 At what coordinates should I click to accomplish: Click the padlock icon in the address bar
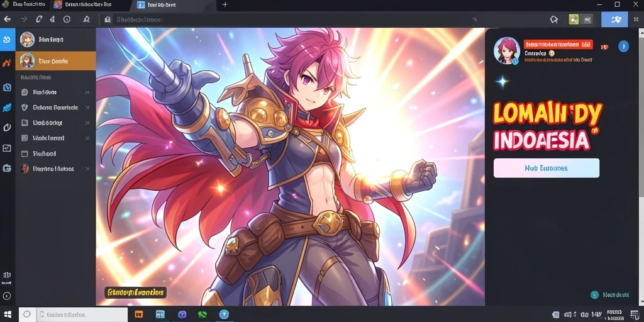point(107,19)
